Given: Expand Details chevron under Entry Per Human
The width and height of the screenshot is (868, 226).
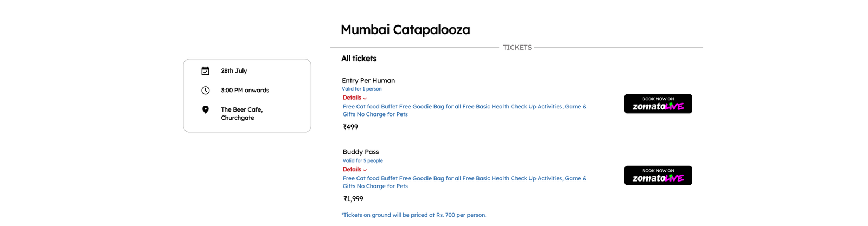Looking at the screenshot, I should [x=365, y=99].
